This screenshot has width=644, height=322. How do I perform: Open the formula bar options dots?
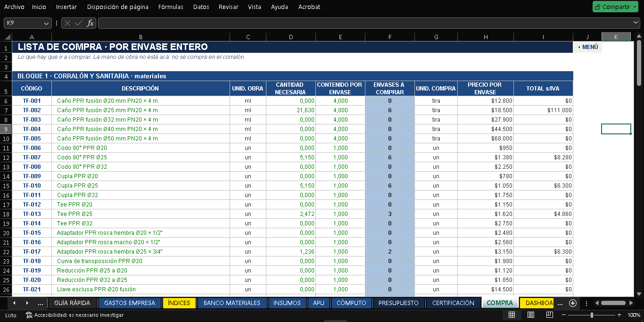click(x=57, y=23)
